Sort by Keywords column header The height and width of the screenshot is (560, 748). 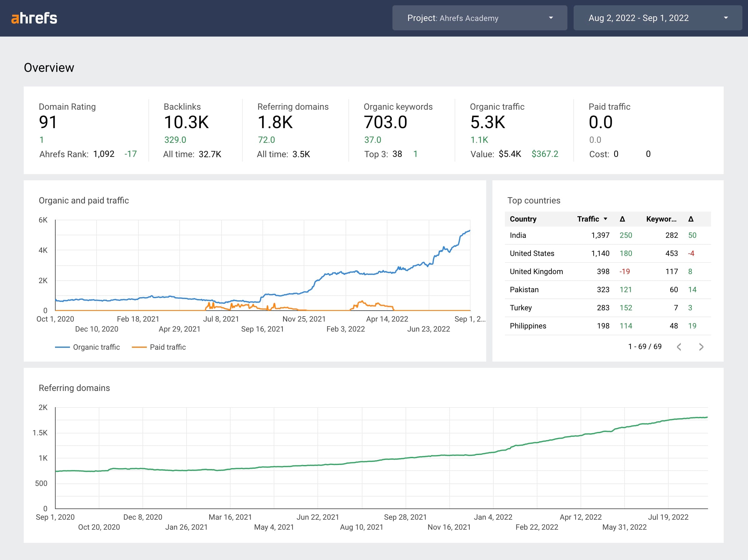click(x=661, y=219)
